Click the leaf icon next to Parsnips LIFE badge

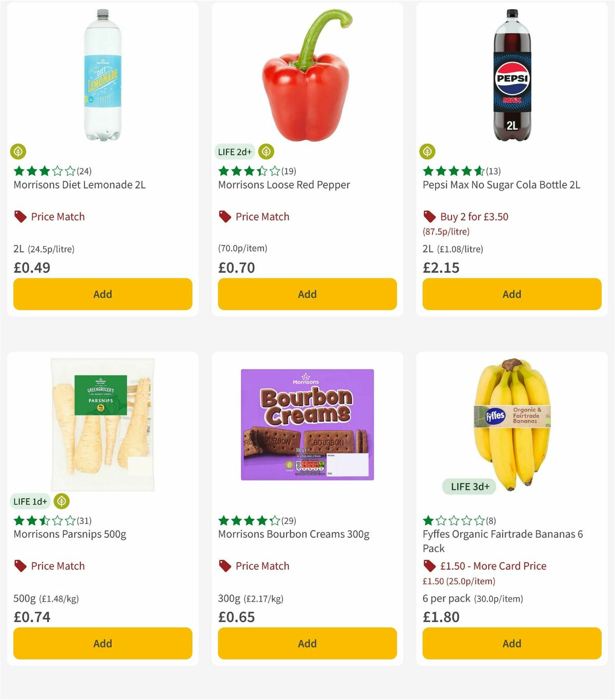(62, 501)
